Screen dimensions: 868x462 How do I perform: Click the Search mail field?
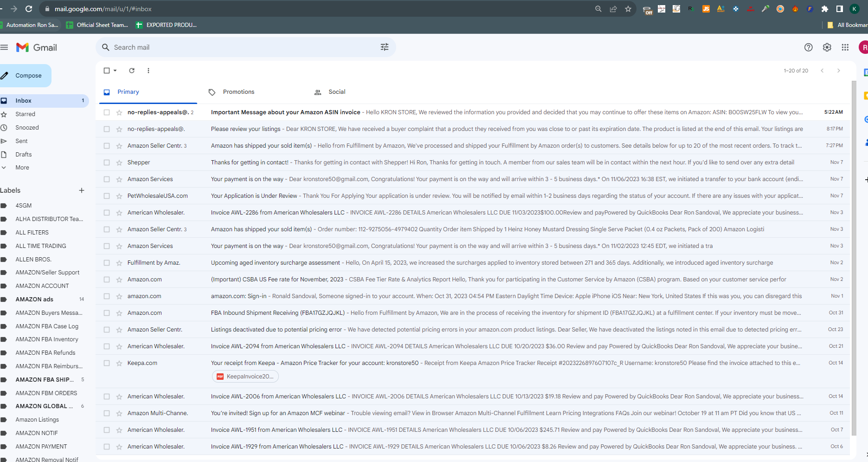pyautogui.click(x=246, y=47)
